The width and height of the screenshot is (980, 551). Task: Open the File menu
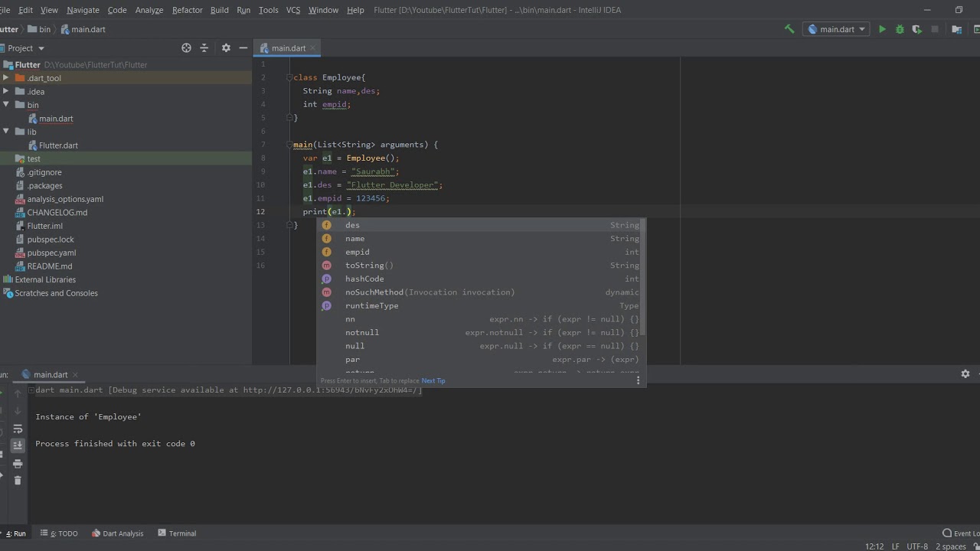click(5, 10)
